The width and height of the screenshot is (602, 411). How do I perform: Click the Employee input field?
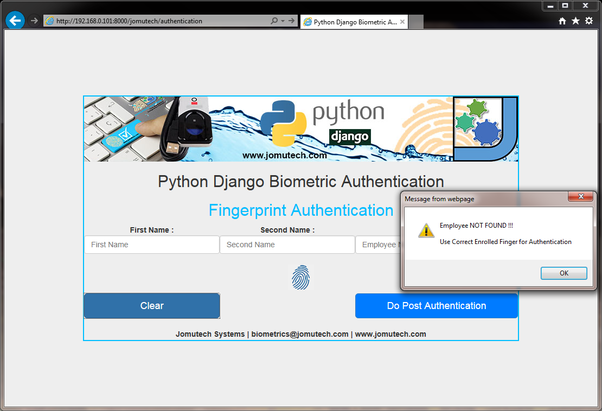pyautogui.click(x=378, y=244)
